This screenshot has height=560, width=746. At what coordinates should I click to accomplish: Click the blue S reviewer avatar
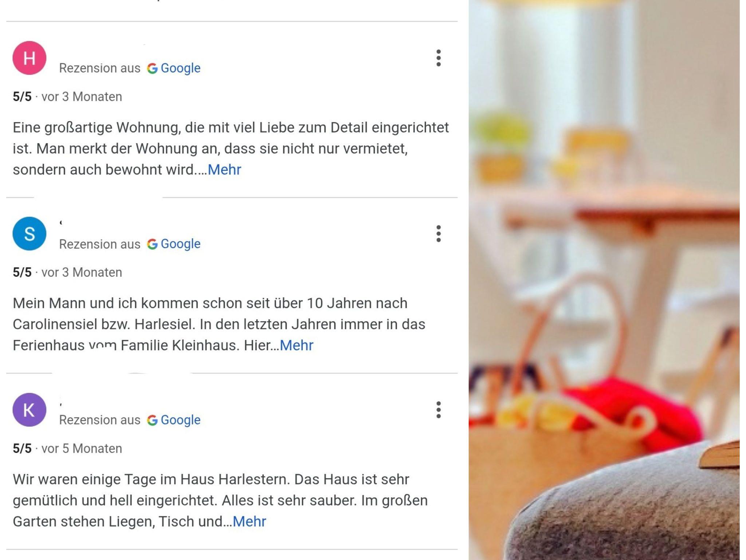30,234
